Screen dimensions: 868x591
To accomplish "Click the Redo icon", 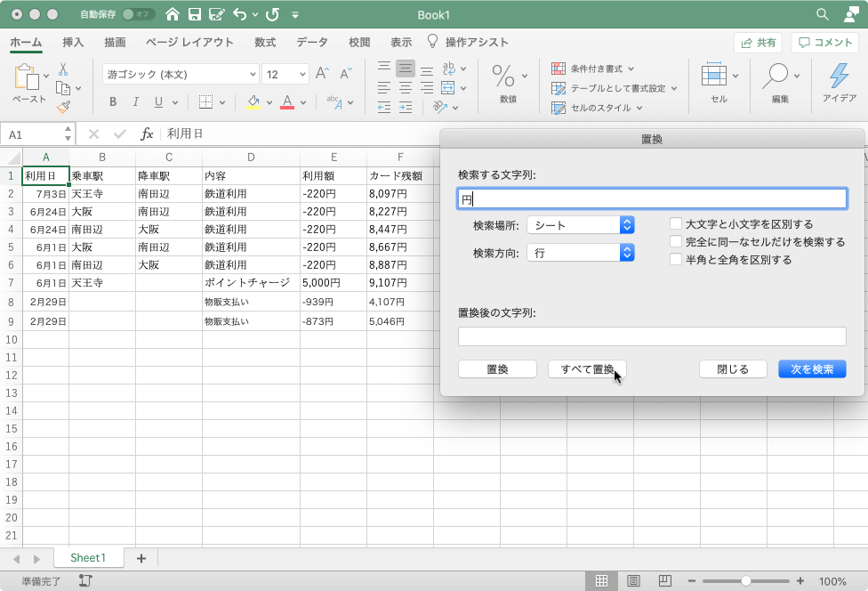I will [272, 14].
